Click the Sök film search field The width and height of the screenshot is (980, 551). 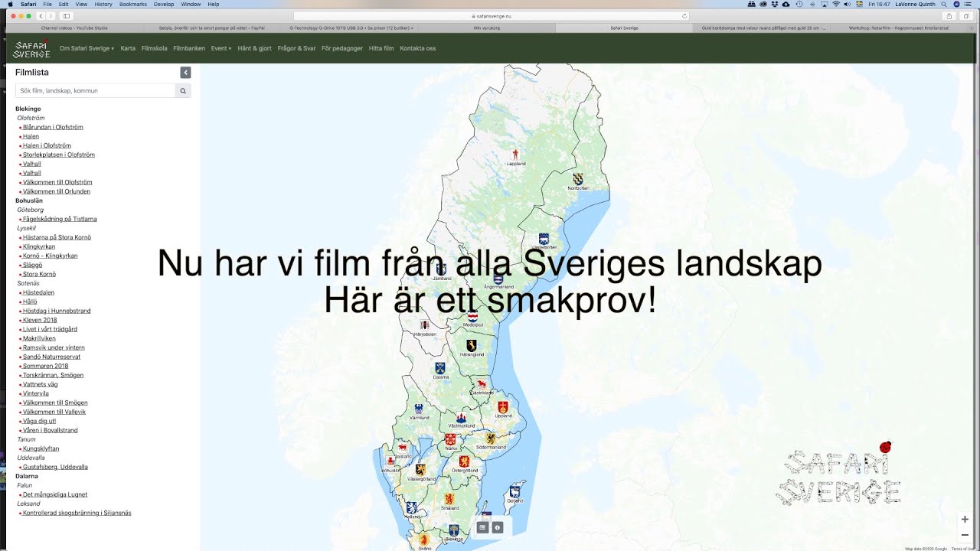pyautogui.click(x=96, y=90)
